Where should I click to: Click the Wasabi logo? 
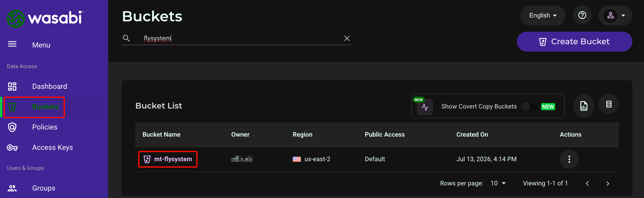tap(45, 18)
